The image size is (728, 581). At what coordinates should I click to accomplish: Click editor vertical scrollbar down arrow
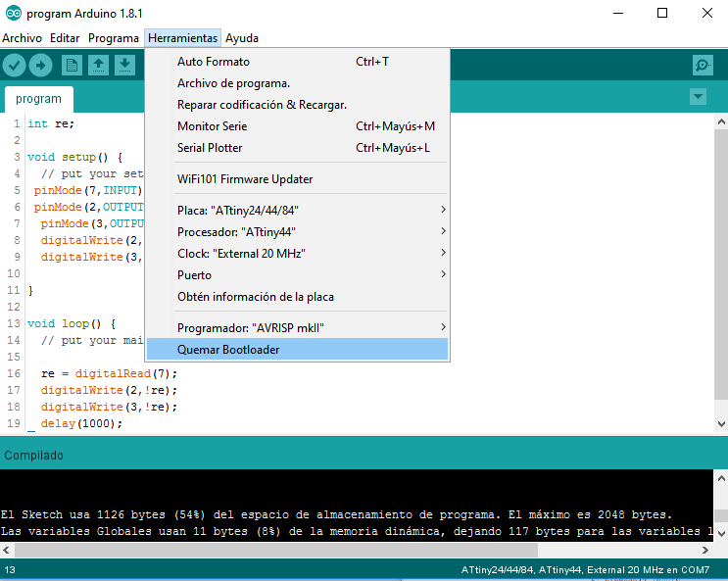pos(721,423)
